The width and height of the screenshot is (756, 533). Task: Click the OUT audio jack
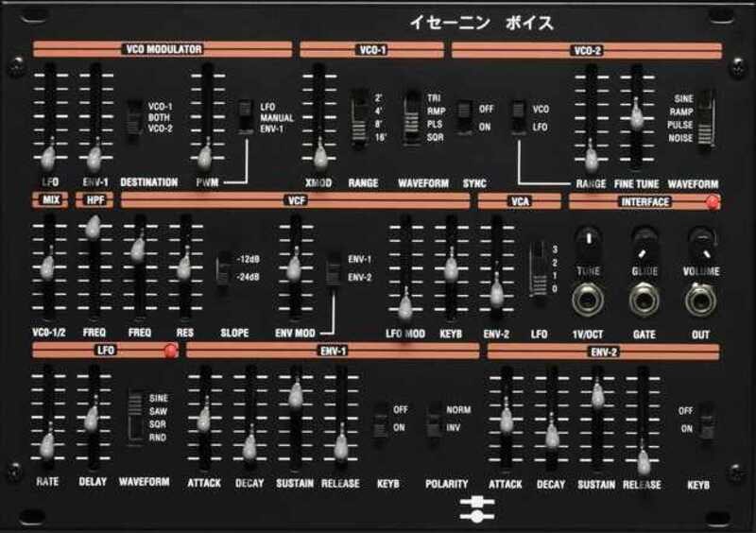click(x=700, y=301)
